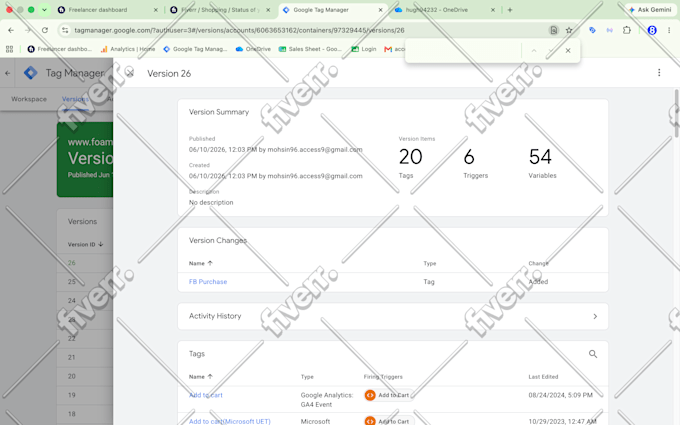Switch to the Versions tab
This screenshot has height=425, width=680.
tap(75, 99)
